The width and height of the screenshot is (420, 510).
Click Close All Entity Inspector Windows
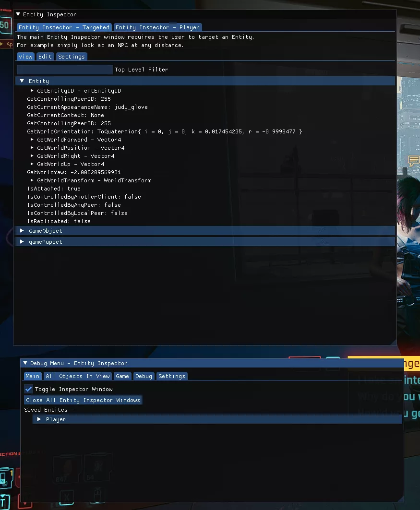(83, 400)
